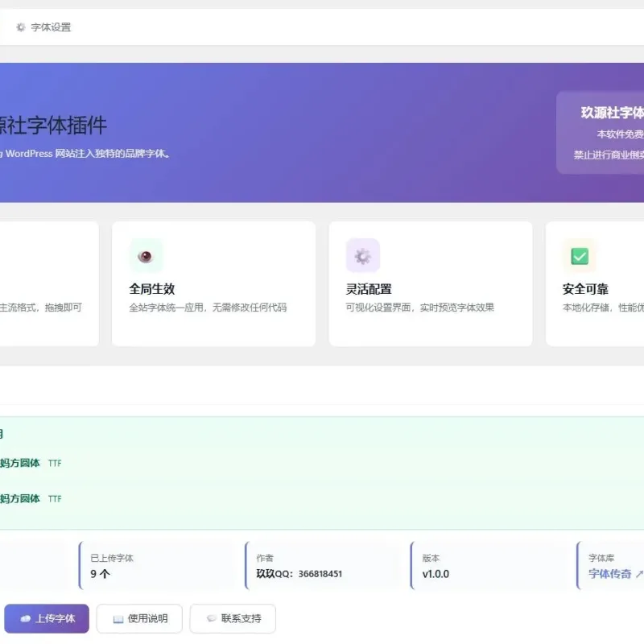Click the WordPress 网站注入独特的品牌字体 subtitle
The height and width of the screenshot is (644, 644).
(x=85, y=154)
